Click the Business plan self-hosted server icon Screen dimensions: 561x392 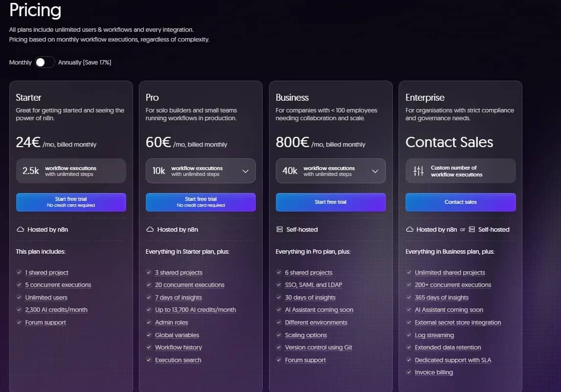click(280, 229)
